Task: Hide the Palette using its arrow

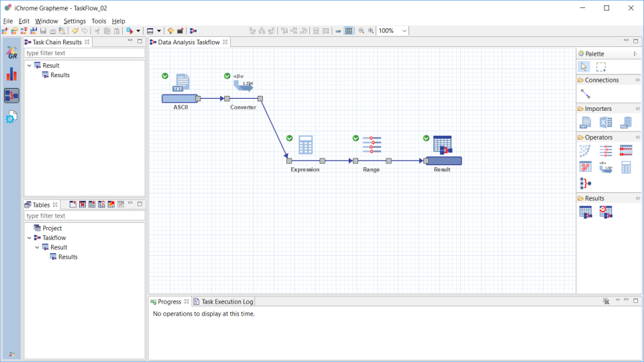Action: 635,54
